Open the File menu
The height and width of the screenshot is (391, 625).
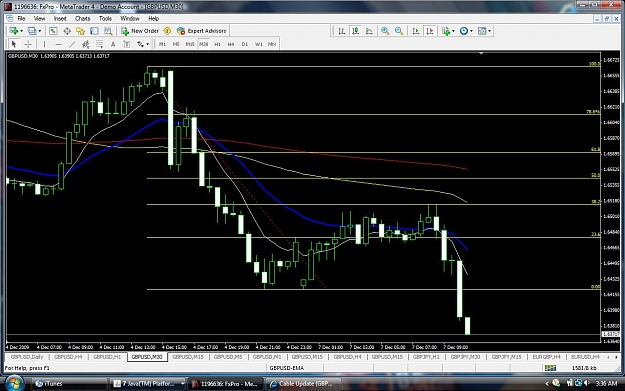(x=21, y=18)
